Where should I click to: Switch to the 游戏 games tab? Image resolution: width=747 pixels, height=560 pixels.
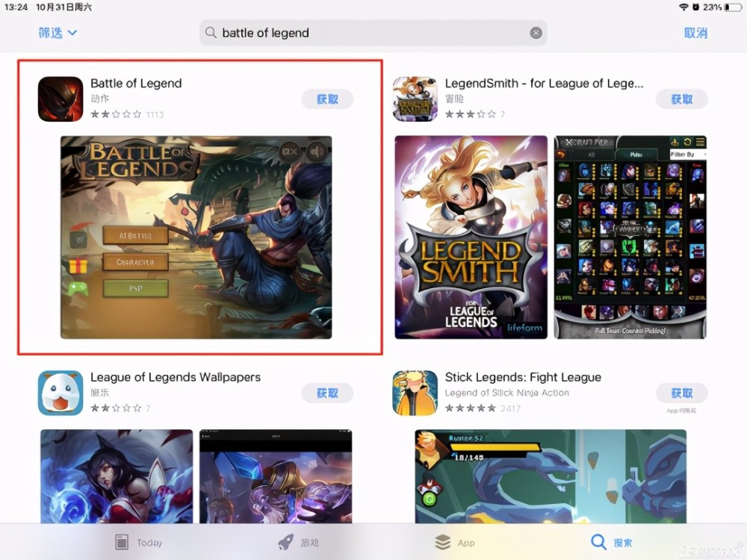(x=299, y=542)
